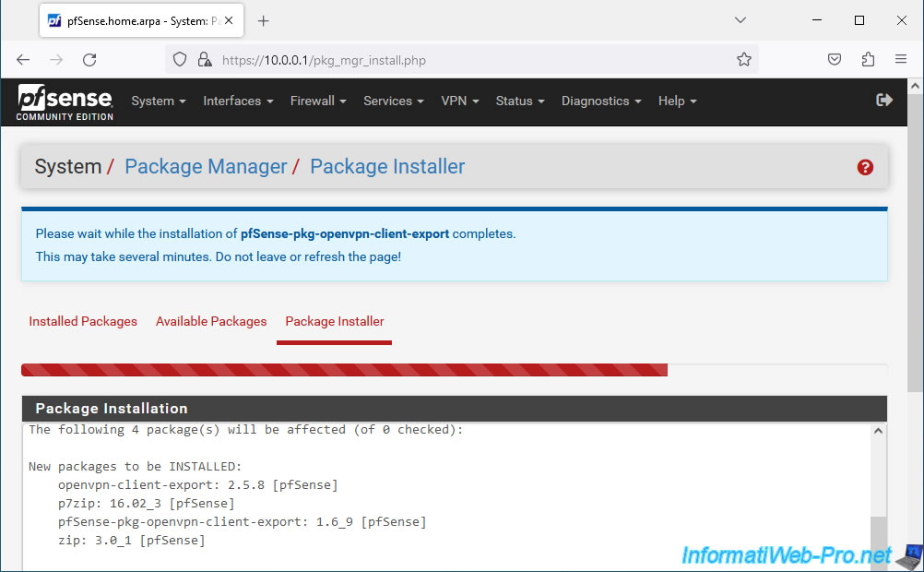The width and height of the screenshot is (924, 572).
Task: Click the 'openvpn-client-export: 2.5.8 [pfSense]' log line
Action: coord(198,485)
